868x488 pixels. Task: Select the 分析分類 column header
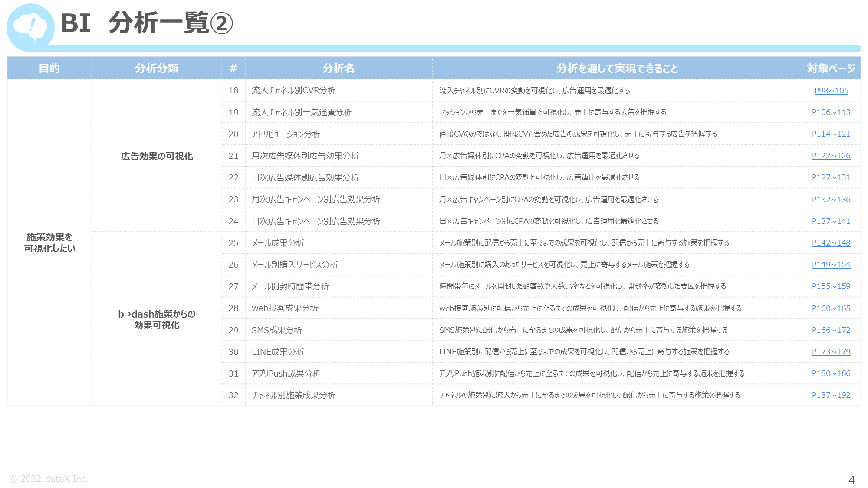pyautogui.click(x=157, y=68)
